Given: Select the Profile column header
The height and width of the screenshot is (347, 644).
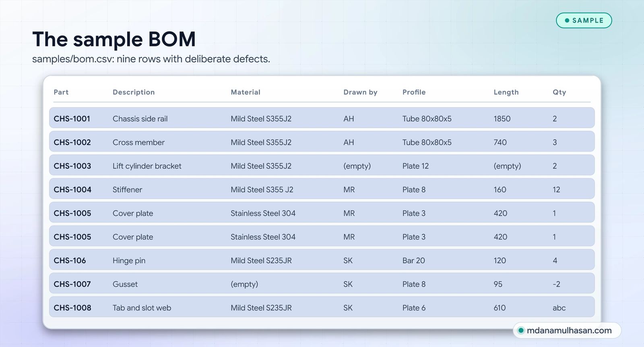Looking at the screenshot, I should pos(414,92).
